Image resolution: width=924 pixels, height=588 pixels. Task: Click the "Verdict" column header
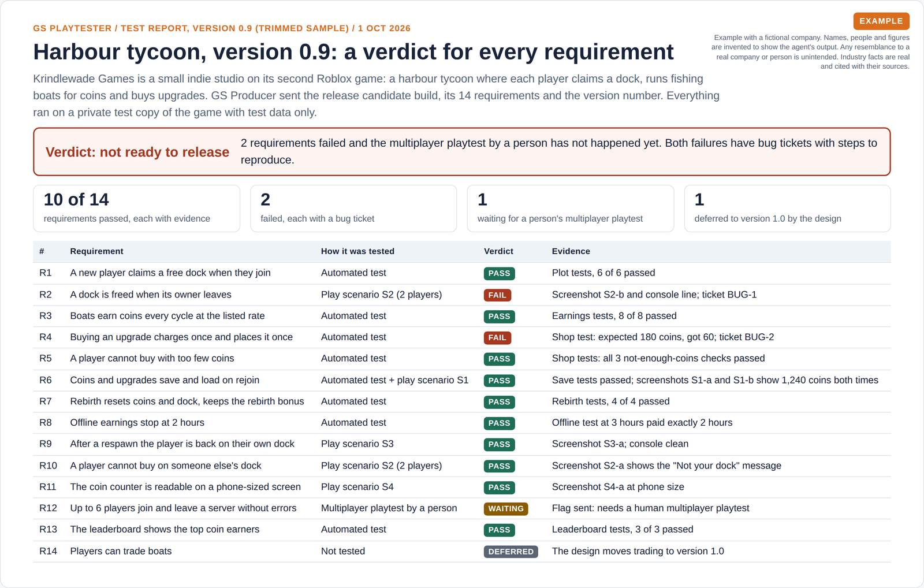pyautogui.click(x=498, y=251)
